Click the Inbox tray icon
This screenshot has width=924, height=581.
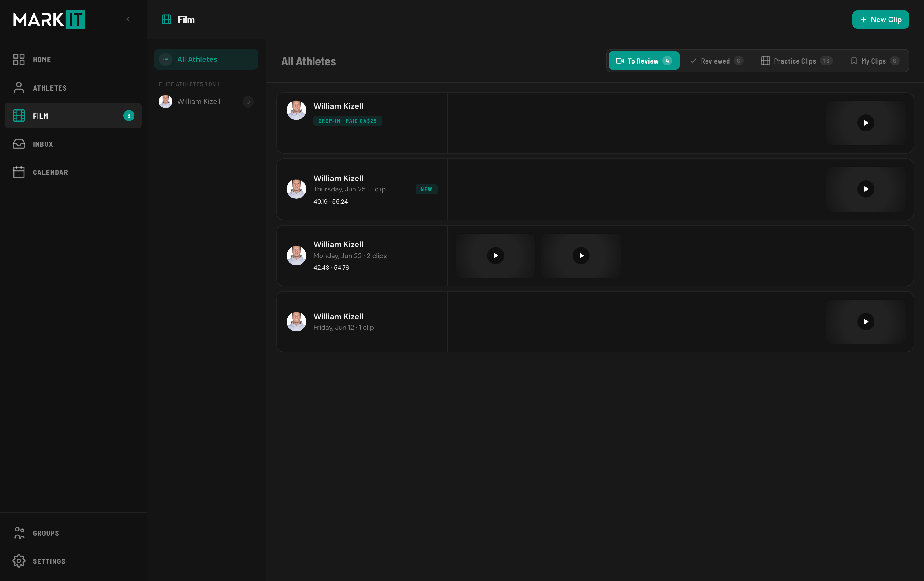click(x=19, y=144)
